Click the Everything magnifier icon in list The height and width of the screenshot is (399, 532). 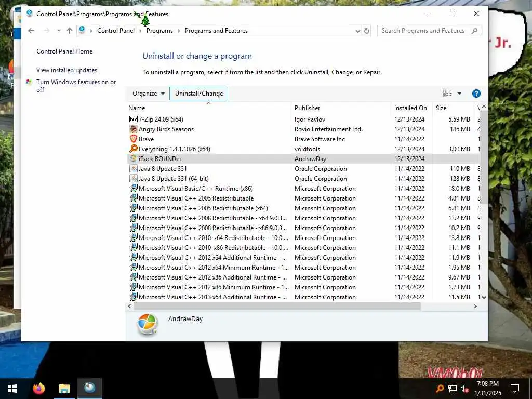click(x=134, y=149)
